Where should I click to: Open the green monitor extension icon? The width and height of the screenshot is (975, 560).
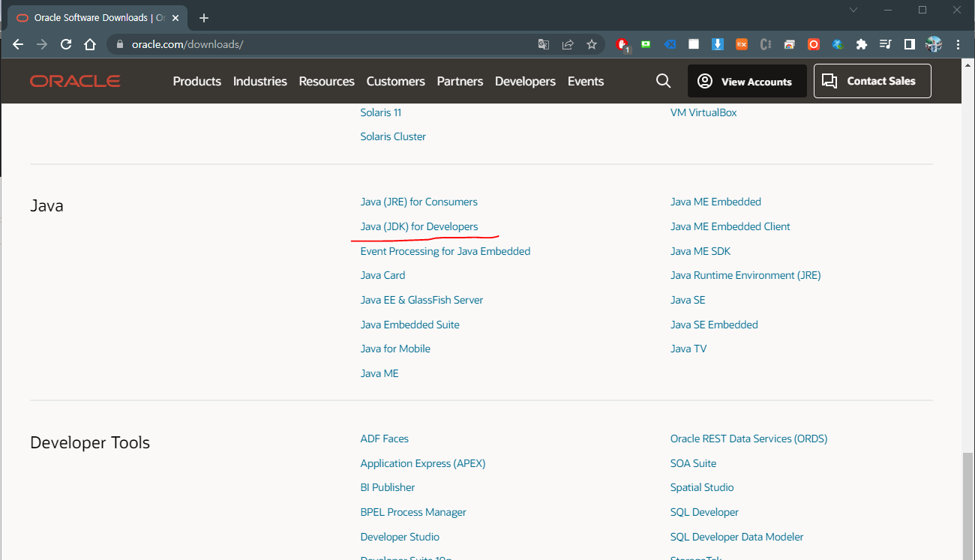[646, 44]
